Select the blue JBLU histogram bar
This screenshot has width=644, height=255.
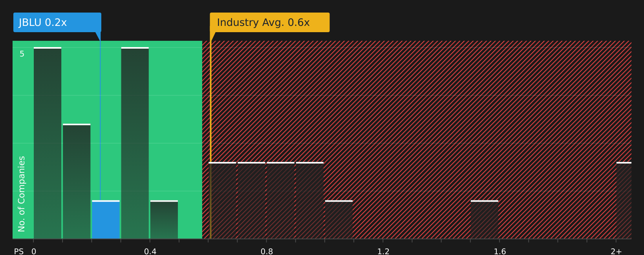[106, 220]
